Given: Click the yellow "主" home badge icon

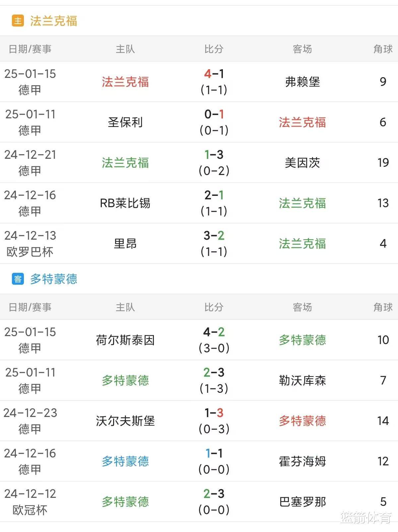Looking at the screenshot, I should (x=17, y=20).
